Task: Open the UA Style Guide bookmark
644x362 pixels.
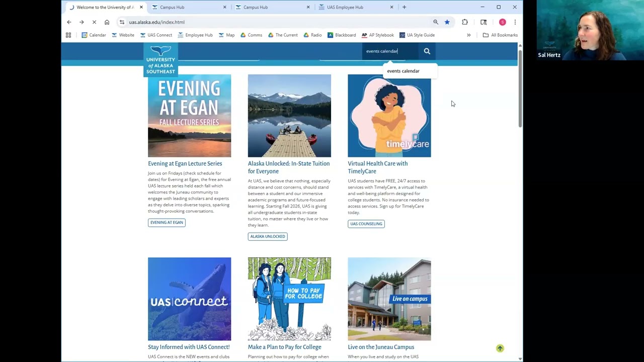Action: coord(417,35)
